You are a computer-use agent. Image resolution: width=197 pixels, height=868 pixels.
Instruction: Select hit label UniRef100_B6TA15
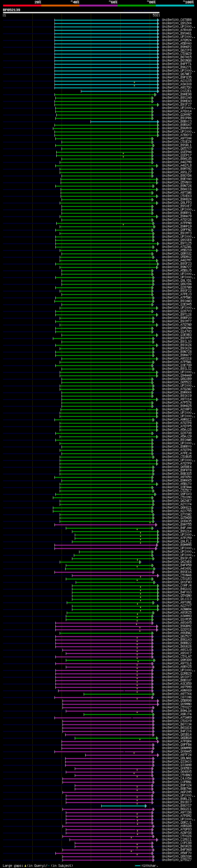click(x=177, y=57)
